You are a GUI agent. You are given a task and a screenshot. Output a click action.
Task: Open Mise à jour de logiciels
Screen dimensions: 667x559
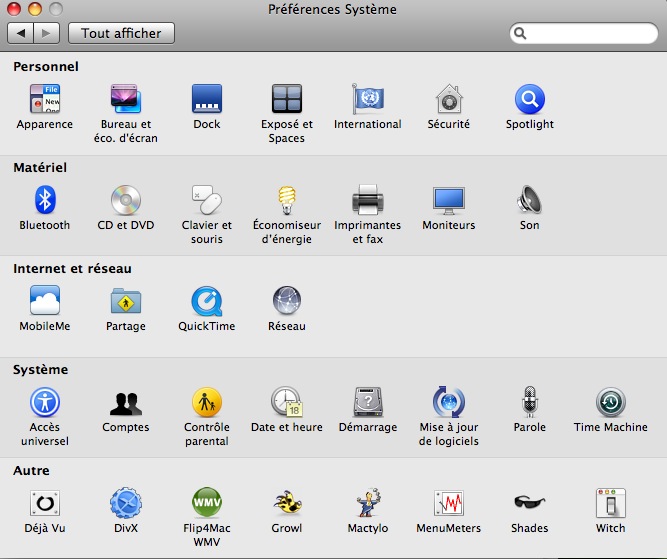[x=448, y=403]
